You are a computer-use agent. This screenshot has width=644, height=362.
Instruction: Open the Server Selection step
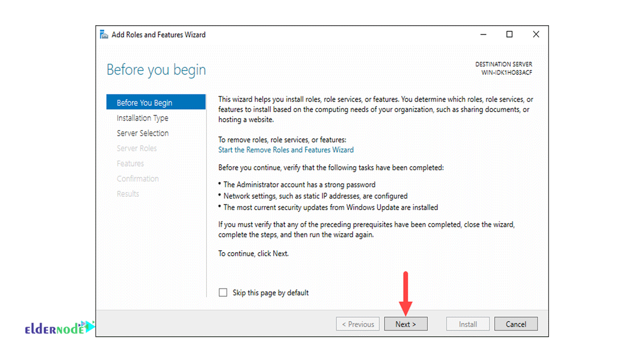[x=142, y=133]
